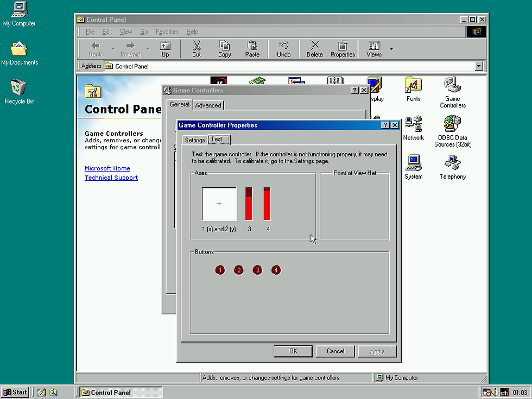Open the Address bar dropdown list

[x=479, y=66]
